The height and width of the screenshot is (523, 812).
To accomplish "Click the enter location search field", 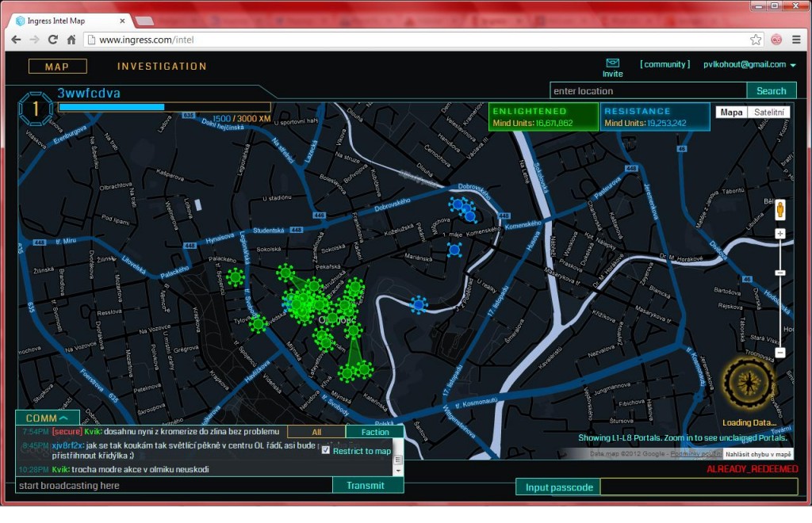I will coord(649,90).
